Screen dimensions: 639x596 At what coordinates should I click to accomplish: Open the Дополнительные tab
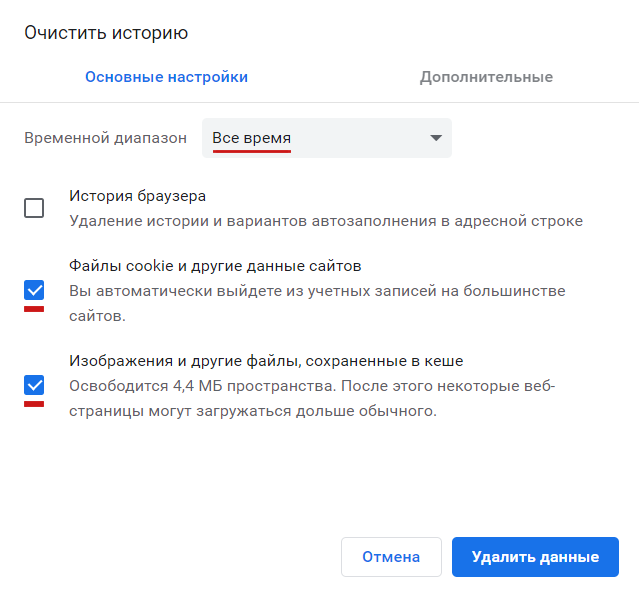point(486,77)
